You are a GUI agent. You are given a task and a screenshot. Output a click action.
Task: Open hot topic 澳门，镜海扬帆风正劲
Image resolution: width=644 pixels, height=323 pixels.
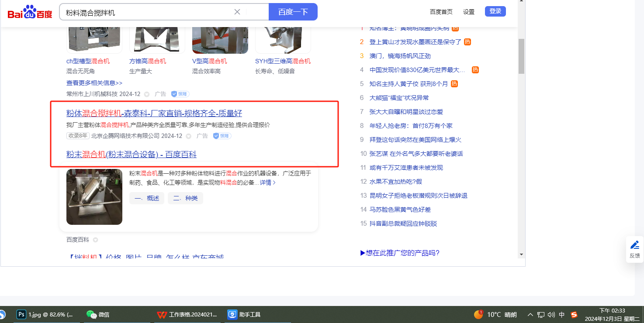pos(400,56)
